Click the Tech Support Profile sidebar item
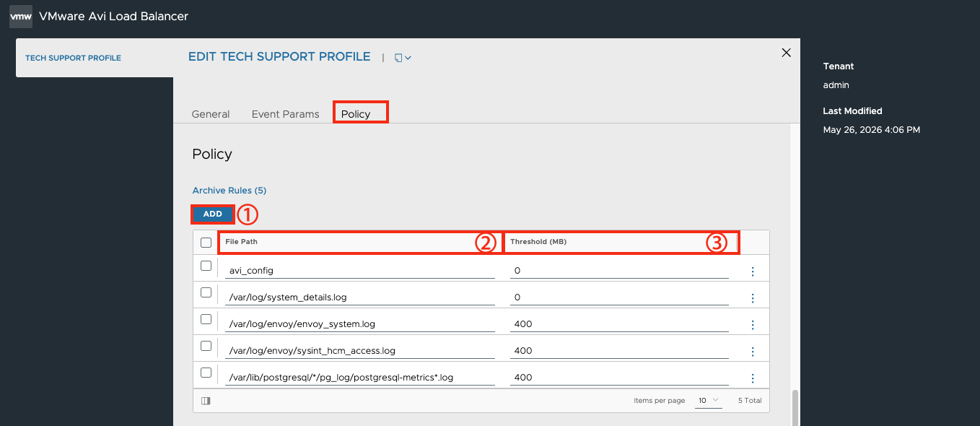The width and height of the screenshot is (980, 426). click(x=73, y=58)
